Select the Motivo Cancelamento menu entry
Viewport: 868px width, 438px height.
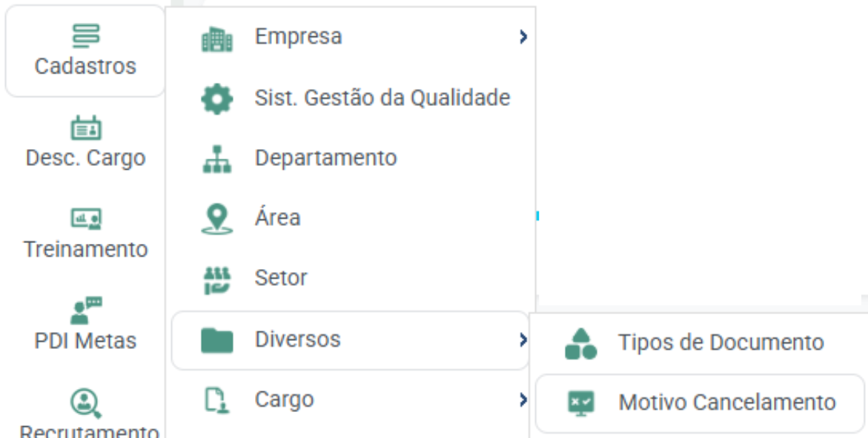pyautogui.click(x=699, y=403)
